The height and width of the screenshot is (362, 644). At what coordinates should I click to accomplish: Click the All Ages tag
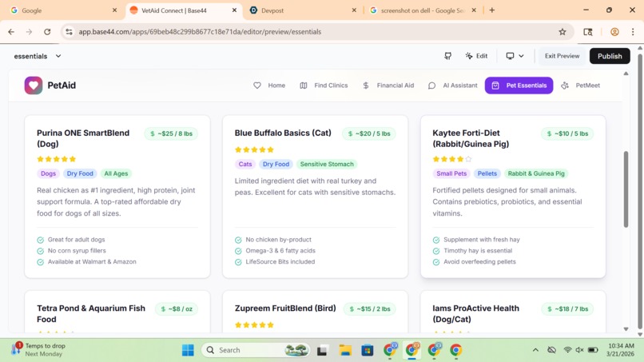pos(116,173)
